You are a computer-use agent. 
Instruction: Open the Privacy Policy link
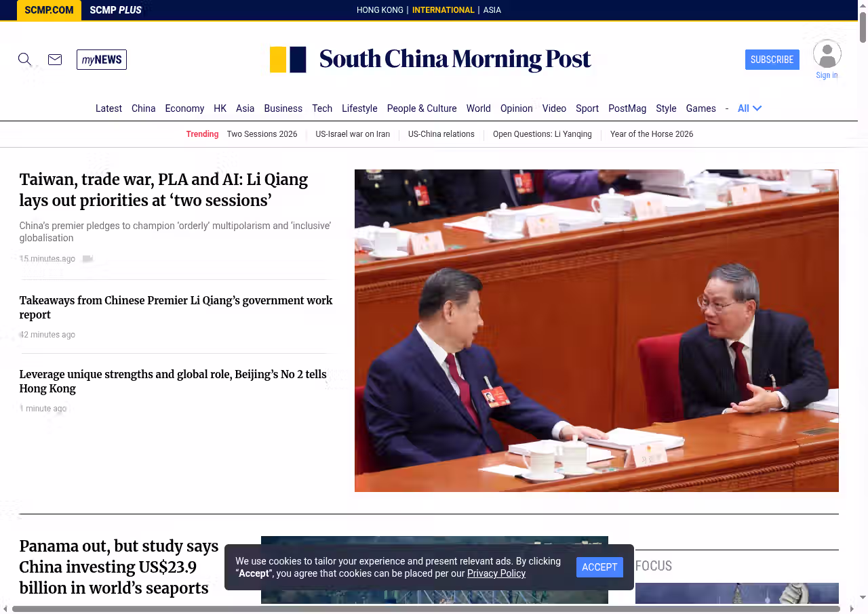(x=496, y=573)
